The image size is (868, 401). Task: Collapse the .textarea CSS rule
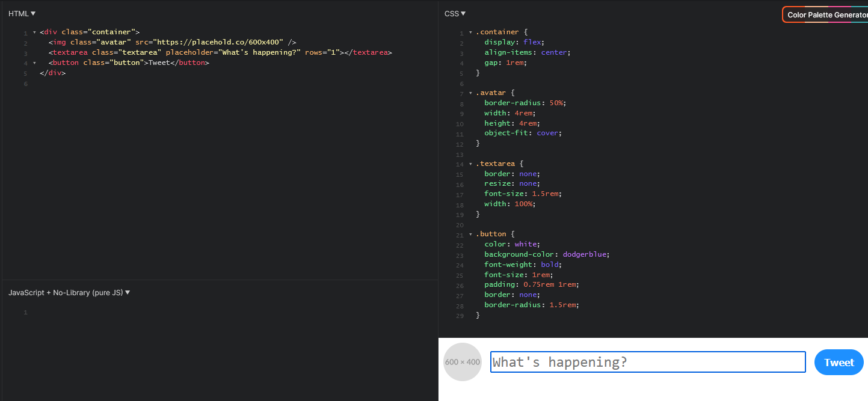pyautogui.click(x=470, y=164)
